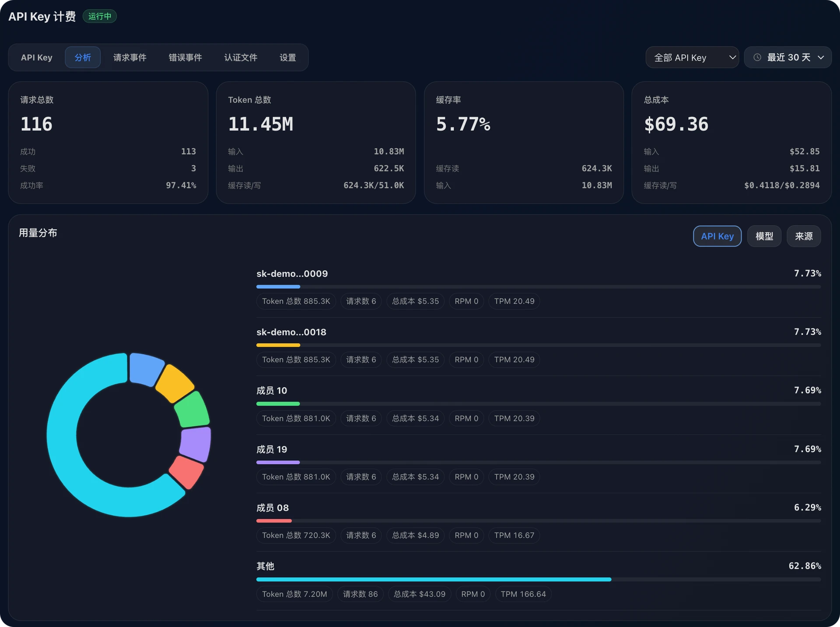This screenshot has height=627, width=840.
Task: Open the 最近 30 天 time range dropdown
Action: [787, 57]
